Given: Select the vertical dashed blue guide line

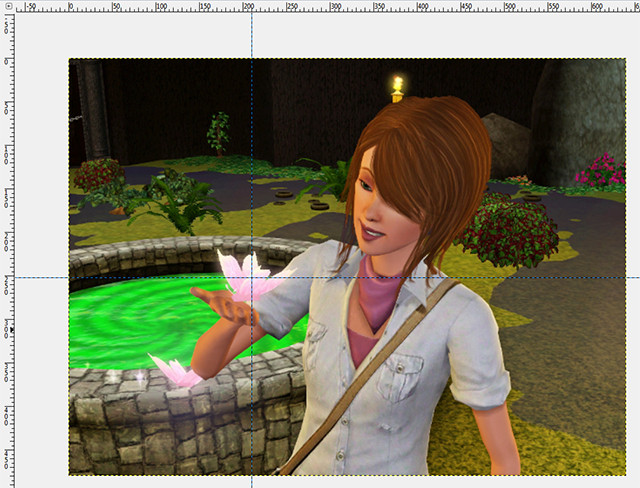Looking at the screenshot, I should click(252, 250).
